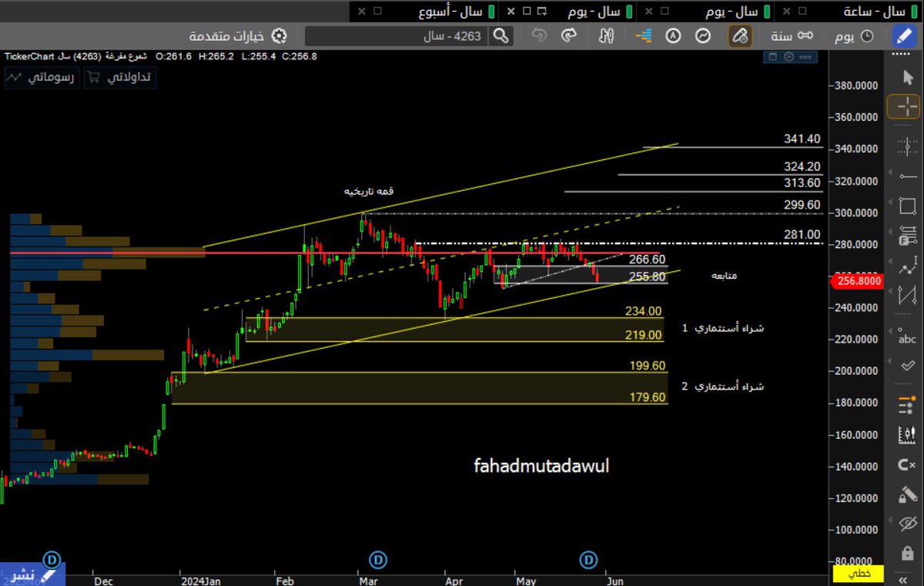Viewport: 924px width, 586px height.
Task: Open the indicators gauge icon in top toolbar
Action: (x=703, y=35)
